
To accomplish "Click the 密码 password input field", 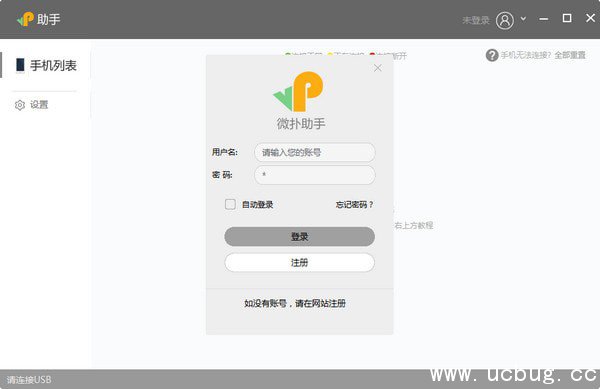I will click(315, 175).
